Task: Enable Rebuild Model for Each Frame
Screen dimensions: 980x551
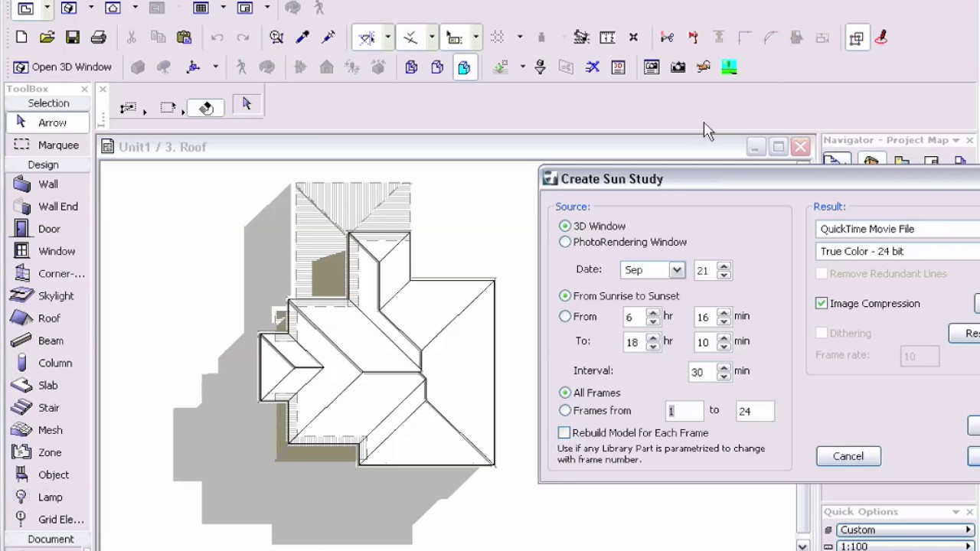Action: pyautogui.click(x=564, y=432)
